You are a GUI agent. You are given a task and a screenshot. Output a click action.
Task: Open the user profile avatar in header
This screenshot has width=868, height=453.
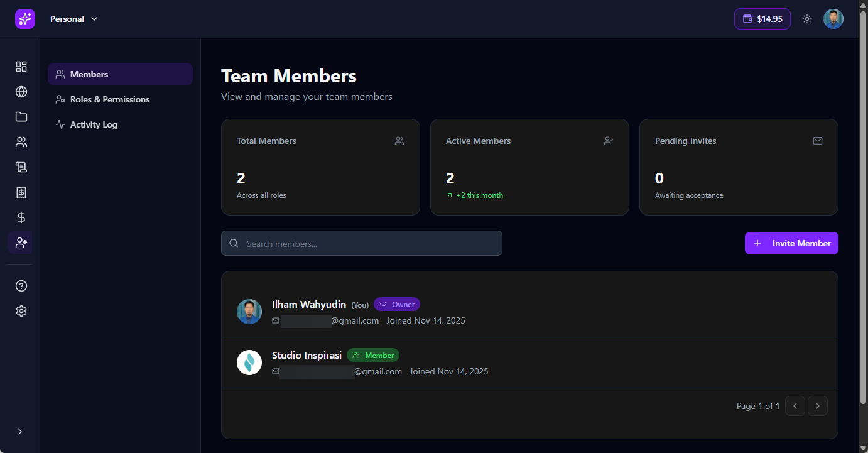(833, 19)
